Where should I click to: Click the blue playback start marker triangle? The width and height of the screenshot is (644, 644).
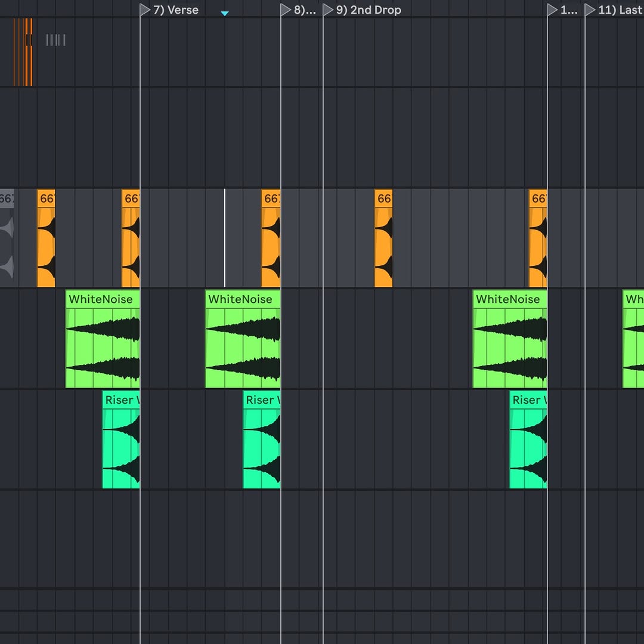click(225, 14)
